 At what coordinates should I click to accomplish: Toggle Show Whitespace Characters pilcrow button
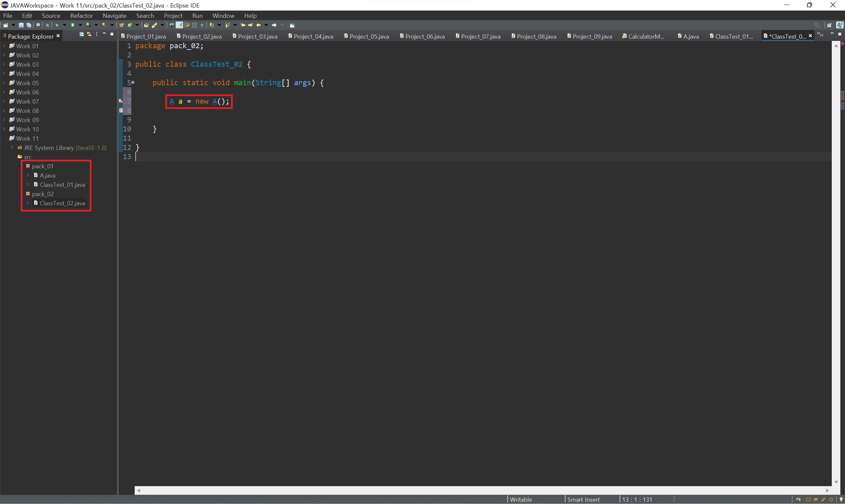[202, 25]
